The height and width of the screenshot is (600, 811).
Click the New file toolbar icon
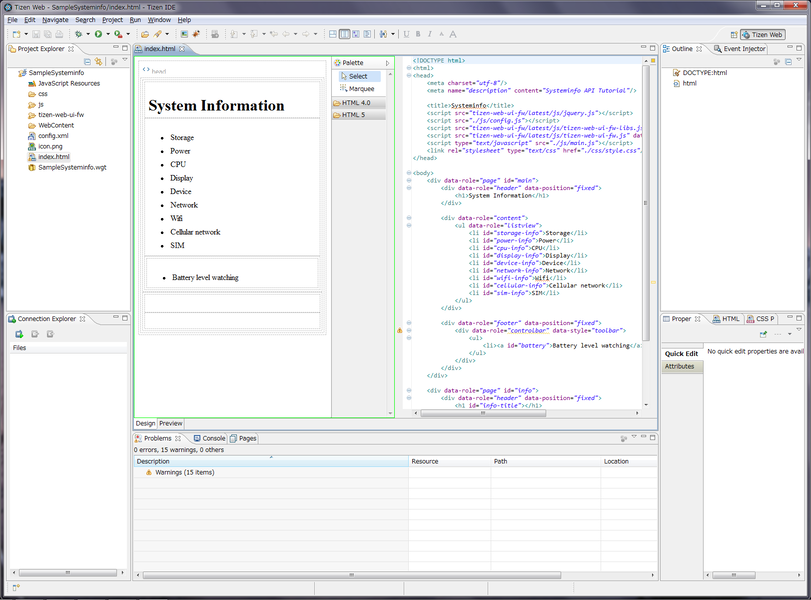tap(17, 34)
